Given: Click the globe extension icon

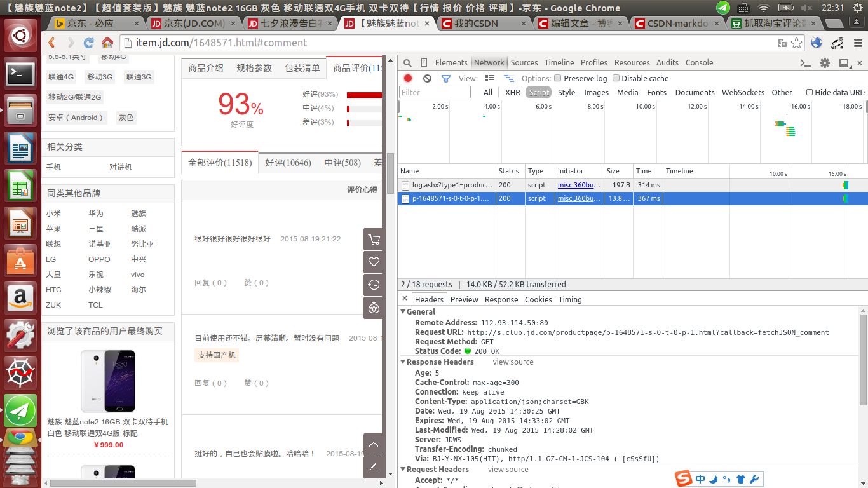Looking at the screenshot, I should (x=817, y=43).
